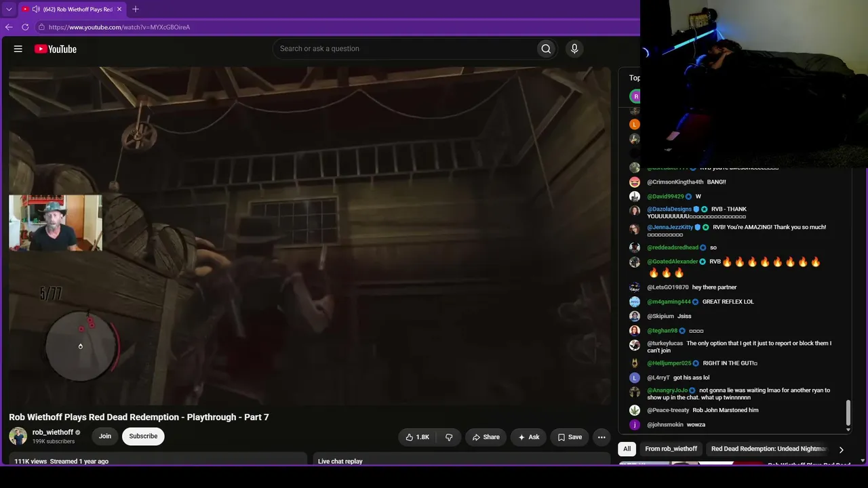This screenshot has width=868, height=488.
Task: Click @DazolaDesigns username in chat
Action: coord(669,209)
